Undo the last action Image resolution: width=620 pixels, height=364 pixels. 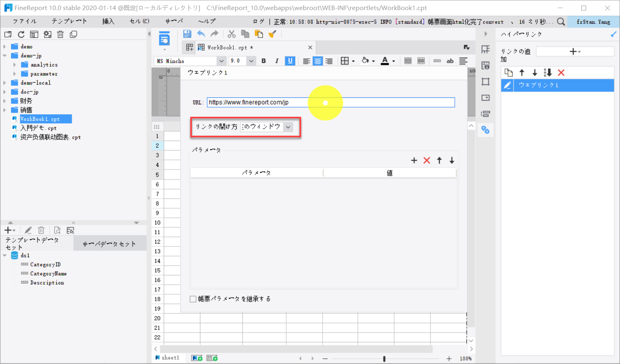(x=201, y=34)
